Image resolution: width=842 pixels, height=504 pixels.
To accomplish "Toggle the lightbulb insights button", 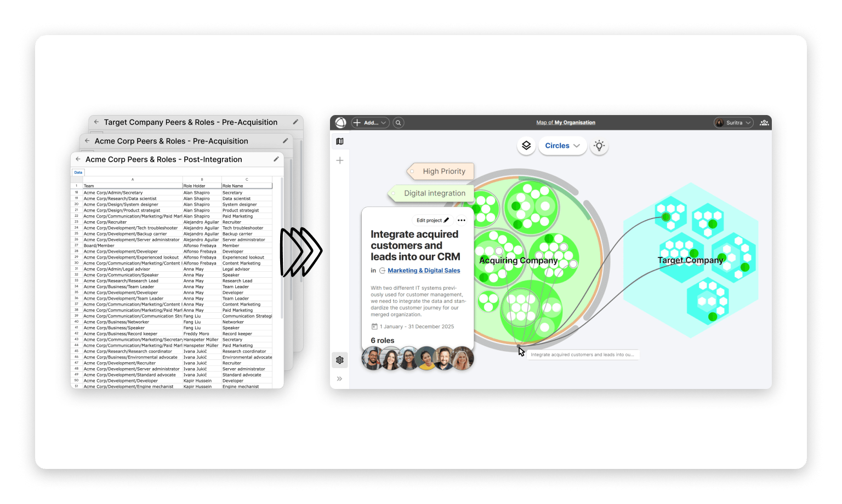I will click(599, 146).
